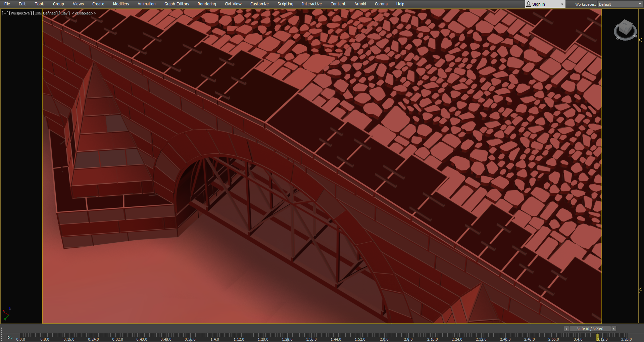644x342 pixels.
Task: Jump to 0:48:0 on the timeline
Action: pos(166,339)
